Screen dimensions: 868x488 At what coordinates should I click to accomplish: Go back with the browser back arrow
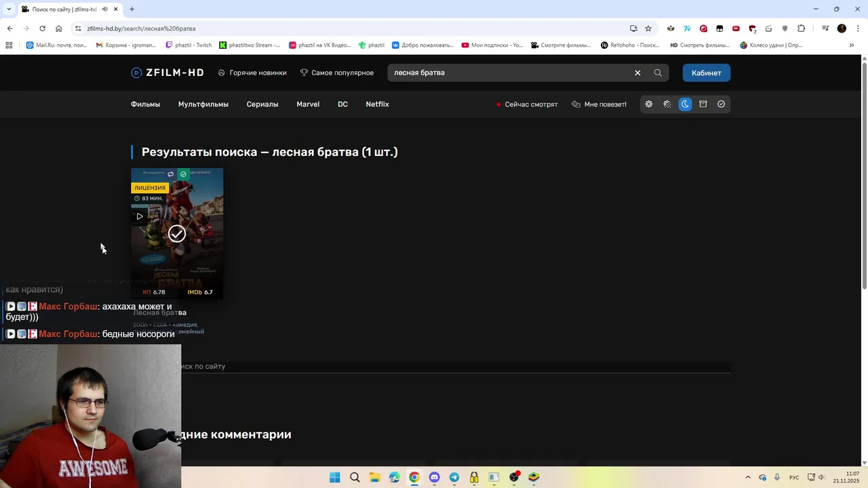[x=9, y=28]
